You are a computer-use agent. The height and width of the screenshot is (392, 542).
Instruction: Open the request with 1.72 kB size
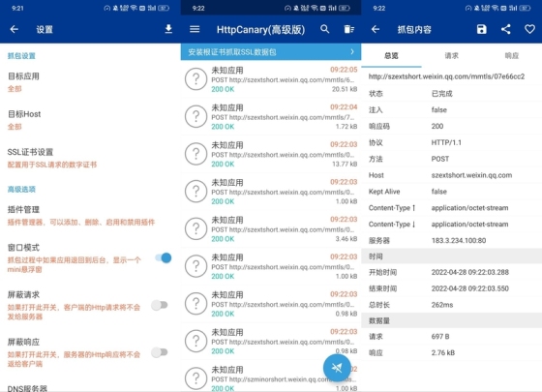(x=271, y=116)
